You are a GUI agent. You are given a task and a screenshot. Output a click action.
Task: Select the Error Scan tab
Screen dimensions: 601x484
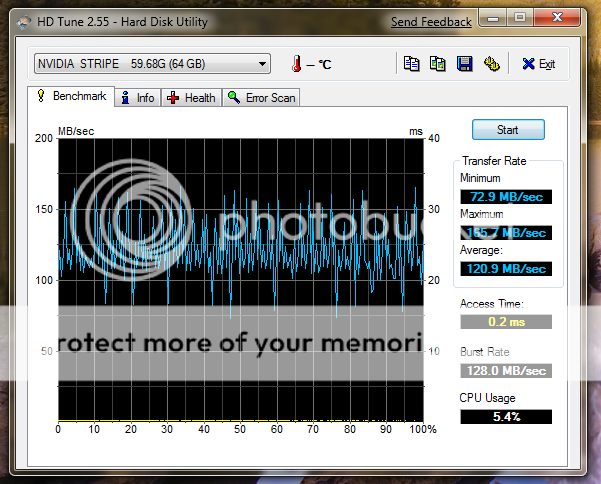261,97
